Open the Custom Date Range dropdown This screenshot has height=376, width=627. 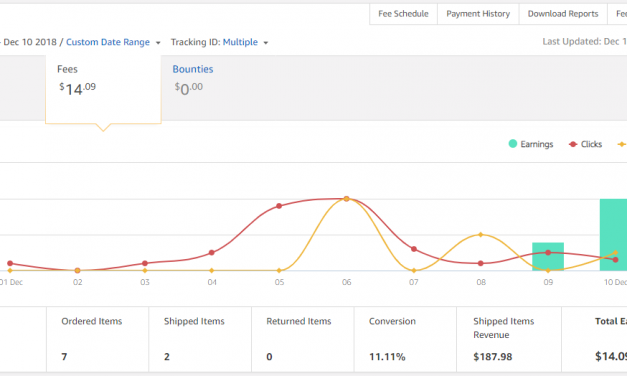(x=113, y=42)
